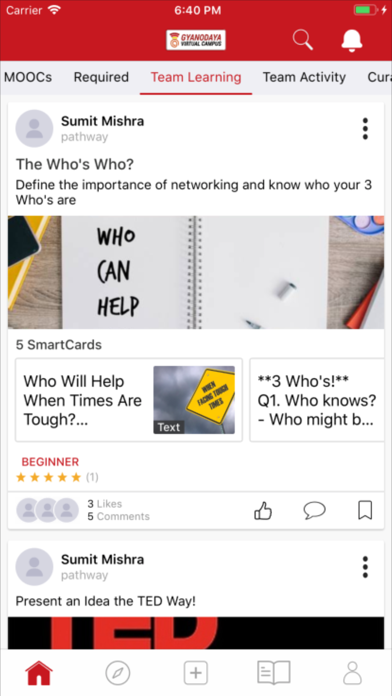Switch to the Required tab

coord(101,77)
